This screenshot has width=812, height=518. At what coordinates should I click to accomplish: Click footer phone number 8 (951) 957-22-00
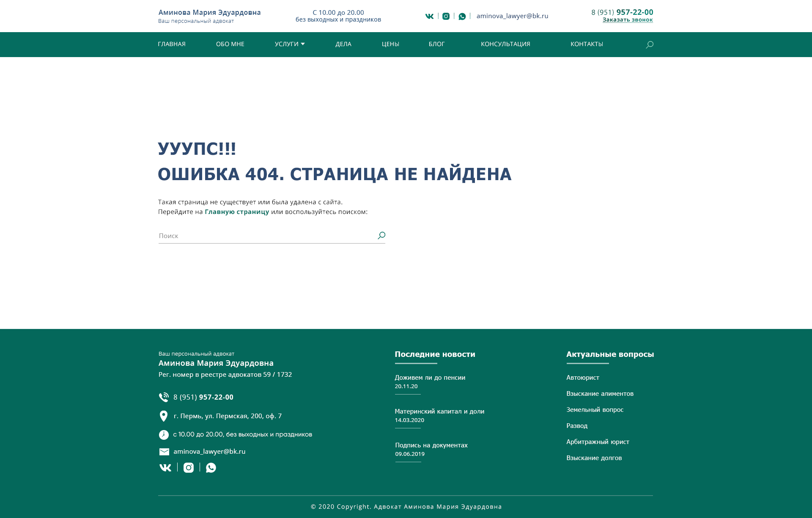[x=203, y=397]
